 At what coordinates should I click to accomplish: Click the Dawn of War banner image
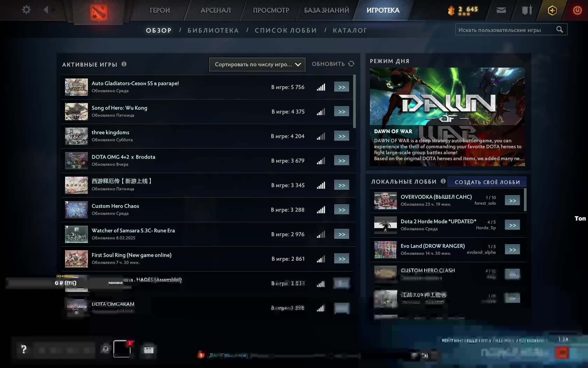point(447,117)
